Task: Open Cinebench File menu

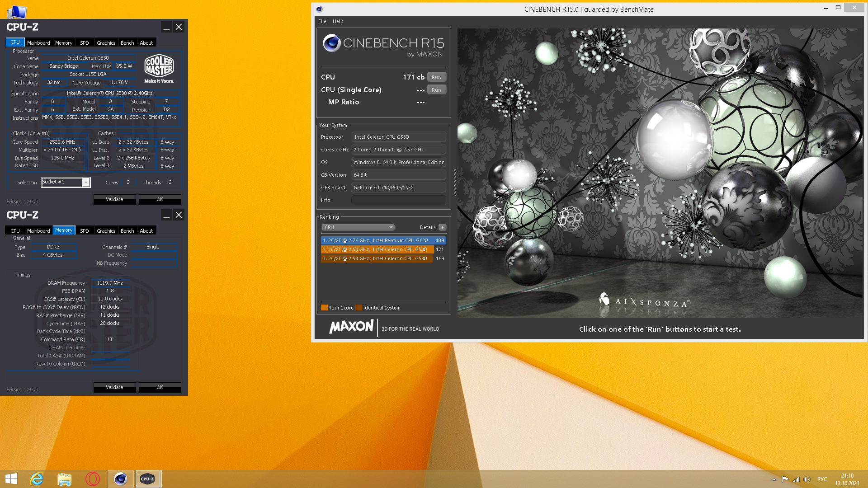Action: pyautogui.click(x=322, y=21)
